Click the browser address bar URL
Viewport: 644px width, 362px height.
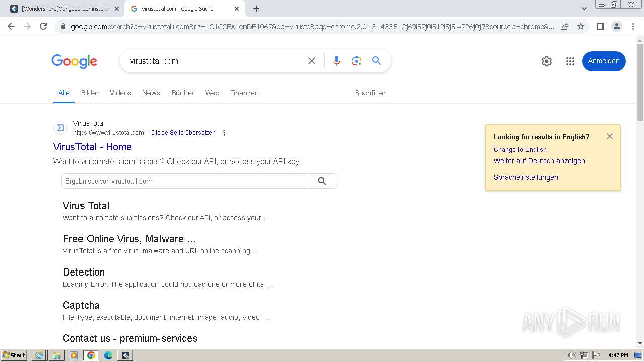tap(312, 27)
